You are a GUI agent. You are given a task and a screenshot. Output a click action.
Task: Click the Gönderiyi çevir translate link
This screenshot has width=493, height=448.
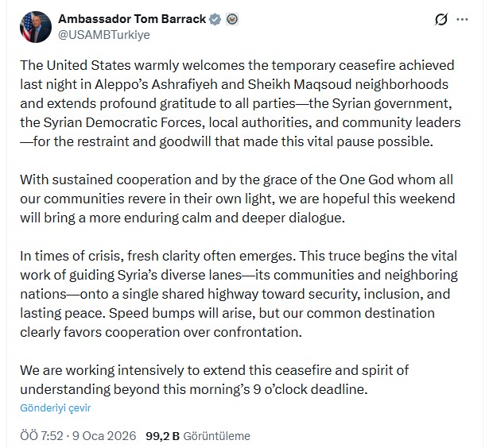(x=56, y=407)
